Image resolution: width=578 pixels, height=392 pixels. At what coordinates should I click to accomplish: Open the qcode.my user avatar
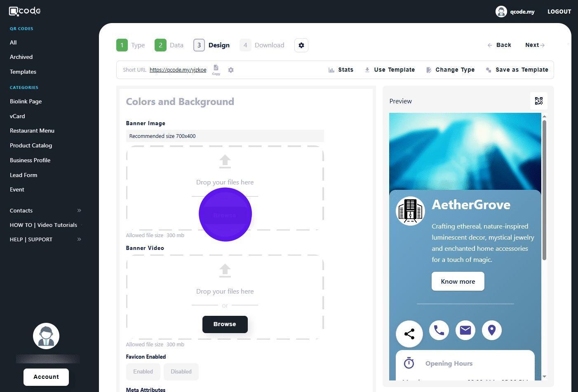point(501,12)
